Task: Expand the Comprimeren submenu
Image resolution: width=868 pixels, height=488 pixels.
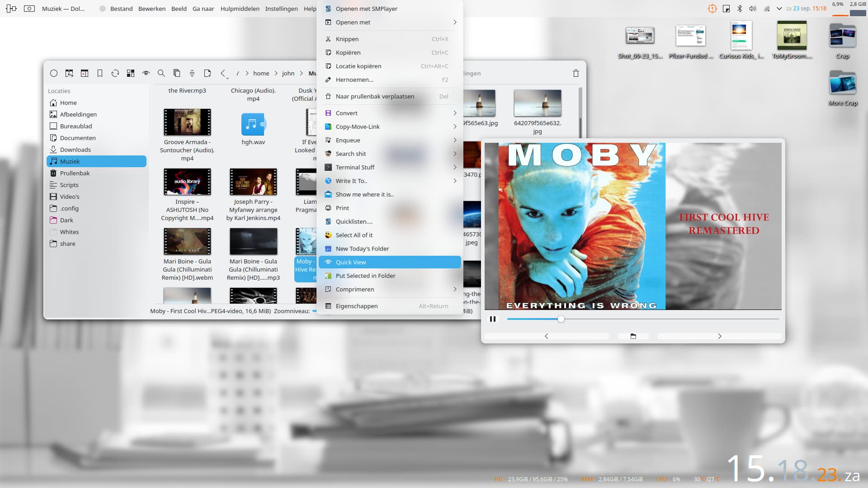Action: pos(390,289)
